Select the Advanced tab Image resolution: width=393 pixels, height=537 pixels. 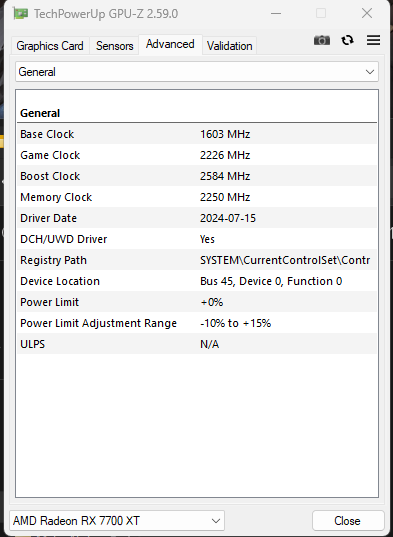coord(170,44)
